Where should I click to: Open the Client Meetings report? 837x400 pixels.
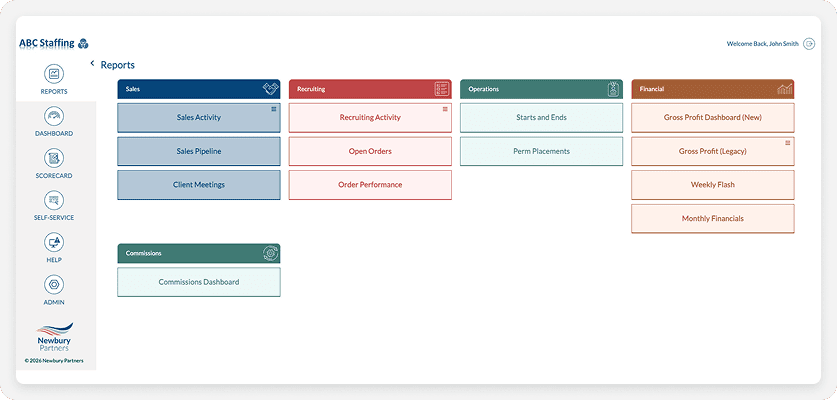(x=199, y=185)
